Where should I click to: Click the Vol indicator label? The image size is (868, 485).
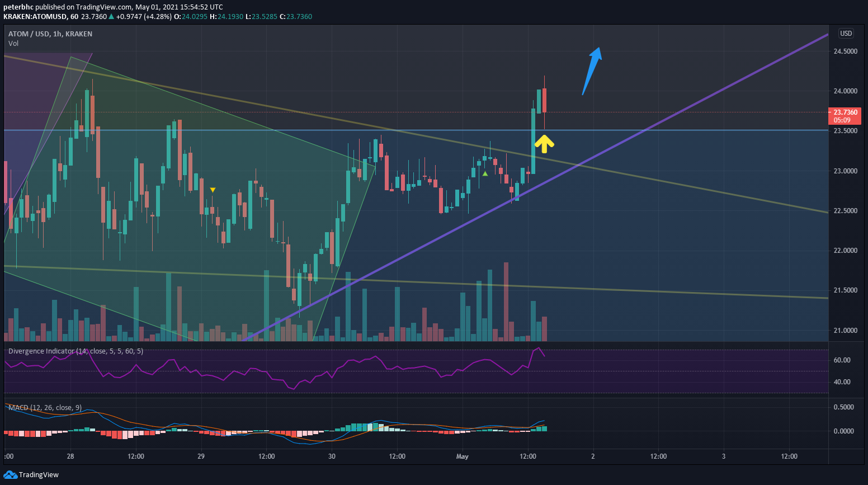(13, 44)
